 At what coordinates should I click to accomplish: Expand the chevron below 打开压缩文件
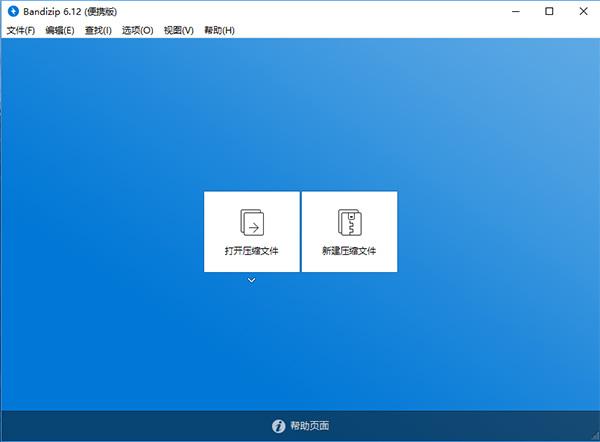coord(251,281)
